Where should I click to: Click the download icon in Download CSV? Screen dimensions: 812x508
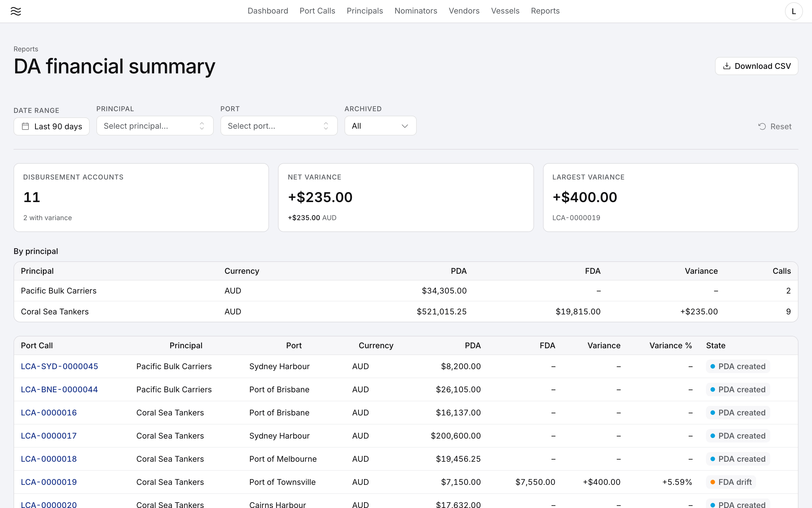[727, 66]
